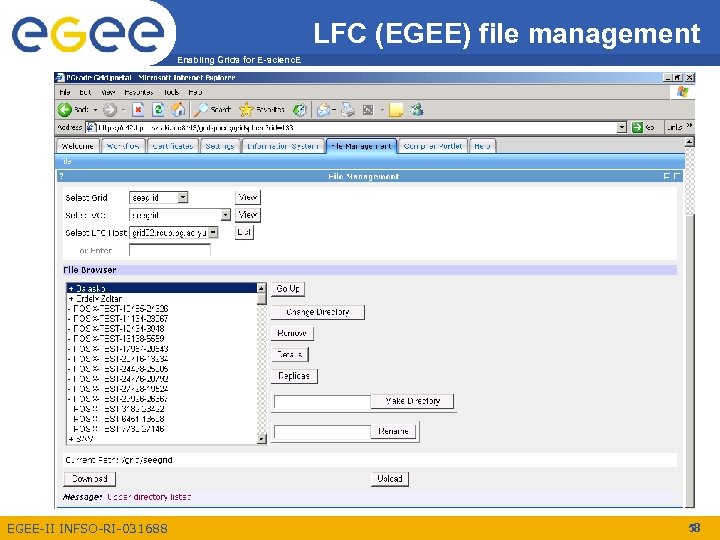Click the Change Directory button

pyautogui.click(x=318, y=312)
